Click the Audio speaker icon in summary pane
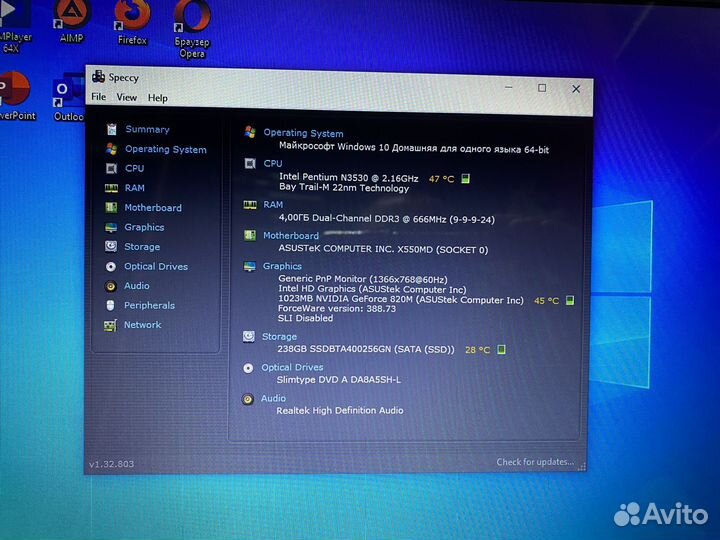 pos(248,399)
